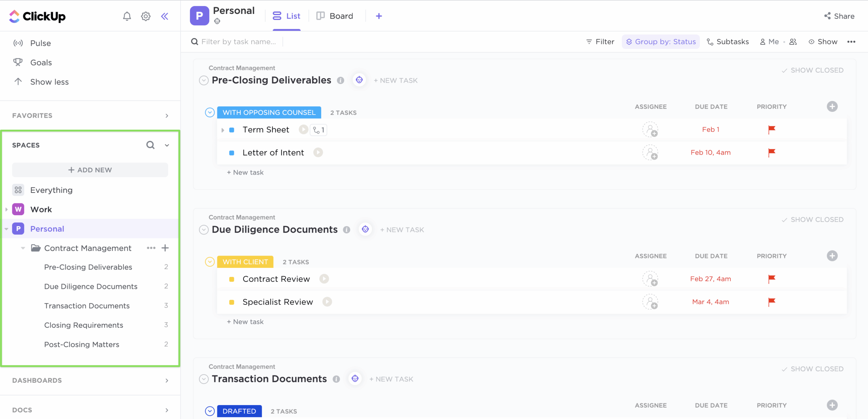Viewport: 868px width, 419px height.
Task: Click blue status square of Letter of Intent
Action: click(x=232, y=153)
